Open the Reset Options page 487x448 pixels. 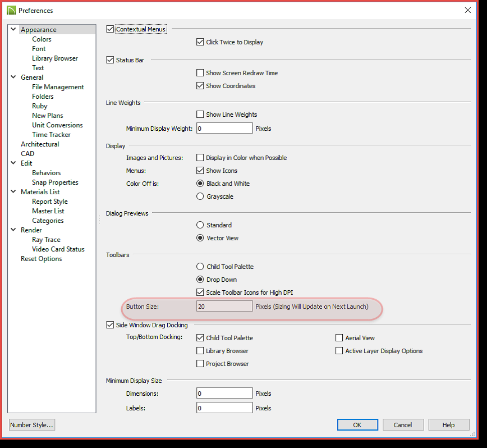(x=41, y=259)
